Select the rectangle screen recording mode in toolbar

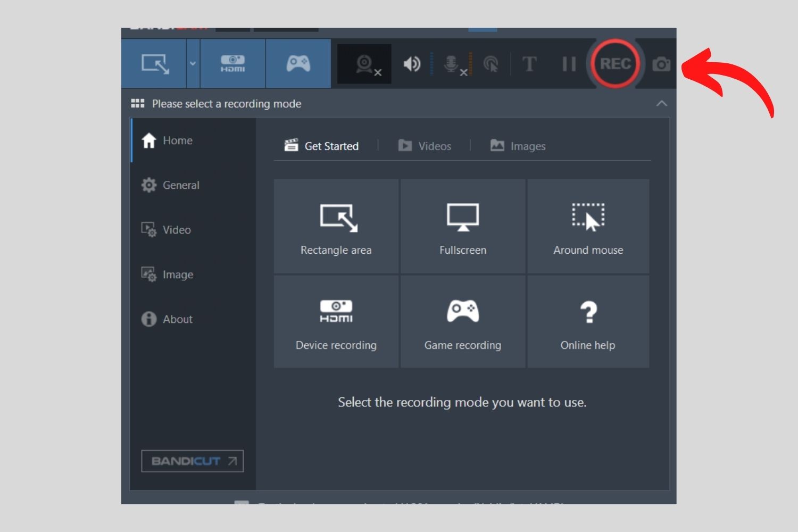(x=154, y=64)
